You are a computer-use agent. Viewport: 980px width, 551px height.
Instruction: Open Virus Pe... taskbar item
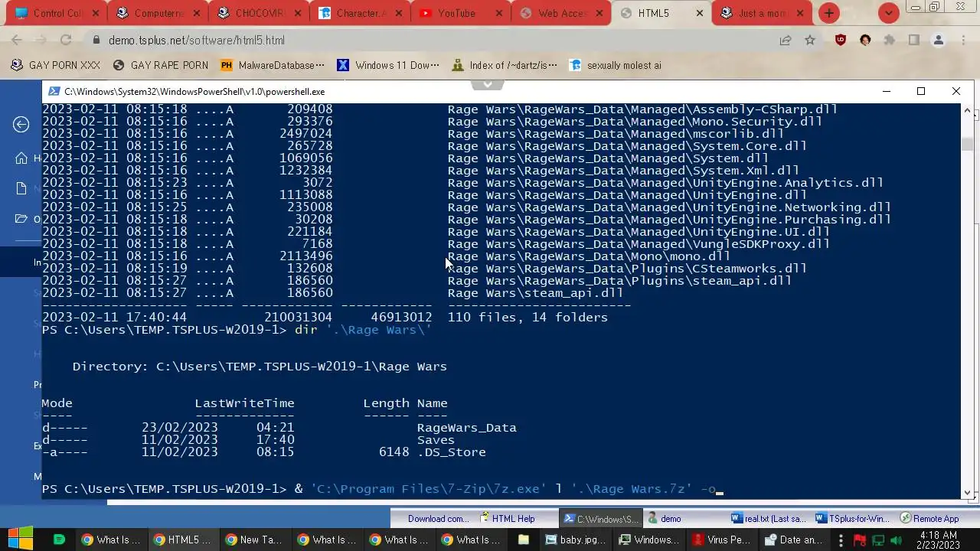coord(721,540)
